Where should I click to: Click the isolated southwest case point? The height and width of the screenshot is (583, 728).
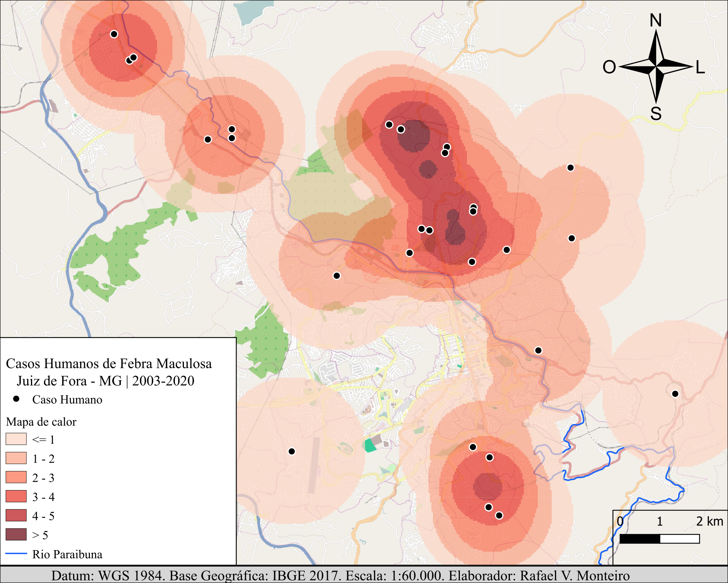292,451
